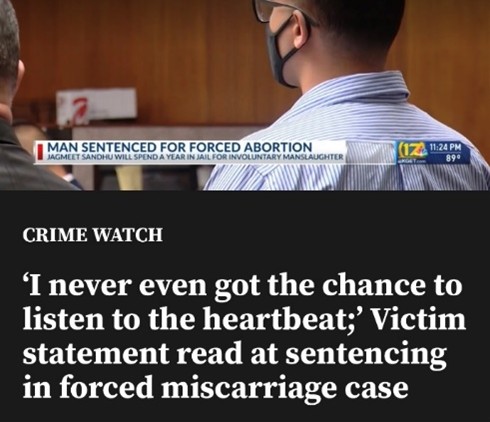This screenshot has width=490, height=422.
Task: Open the CRIME WATCH category
Action: pyautogui.click(x=93, y=235)
